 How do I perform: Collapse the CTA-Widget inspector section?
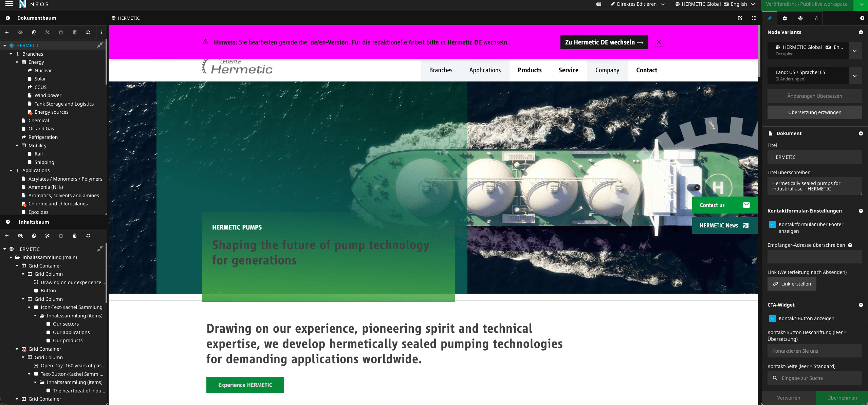861,305
